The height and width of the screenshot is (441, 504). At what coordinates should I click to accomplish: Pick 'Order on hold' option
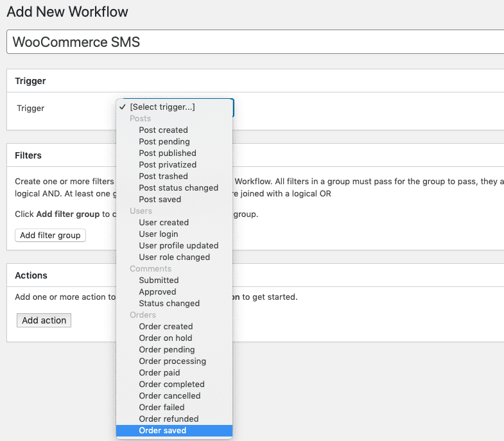(166, 338)
